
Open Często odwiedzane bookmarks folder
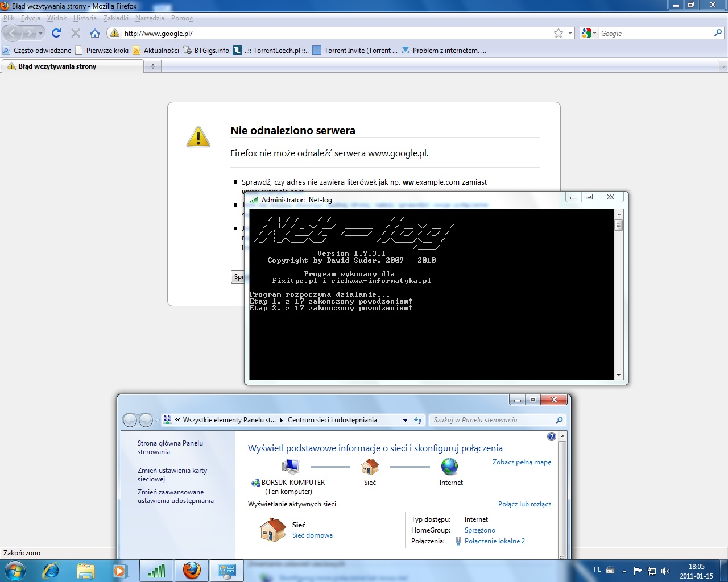click(37, 50)
